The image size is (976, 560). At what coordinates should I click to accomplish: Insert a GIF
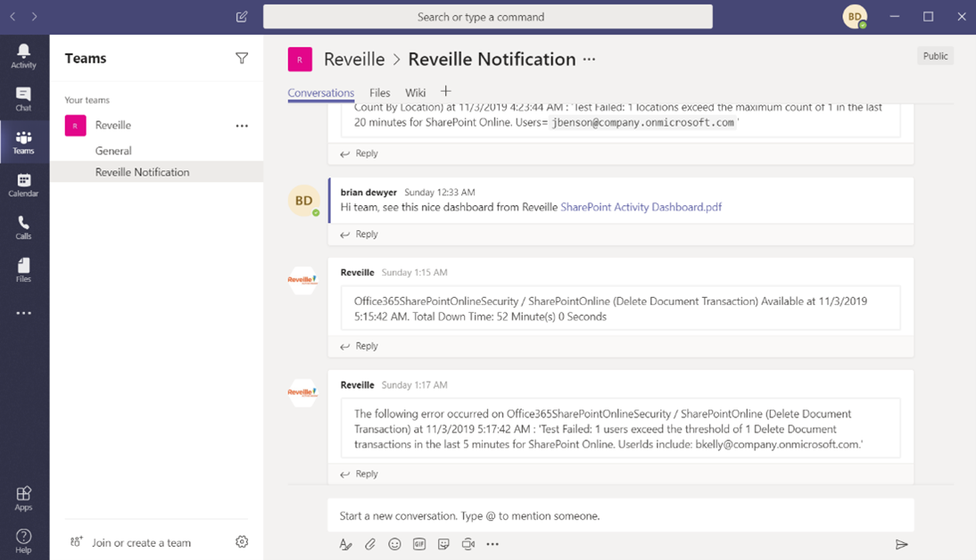(x=419, y=545)
